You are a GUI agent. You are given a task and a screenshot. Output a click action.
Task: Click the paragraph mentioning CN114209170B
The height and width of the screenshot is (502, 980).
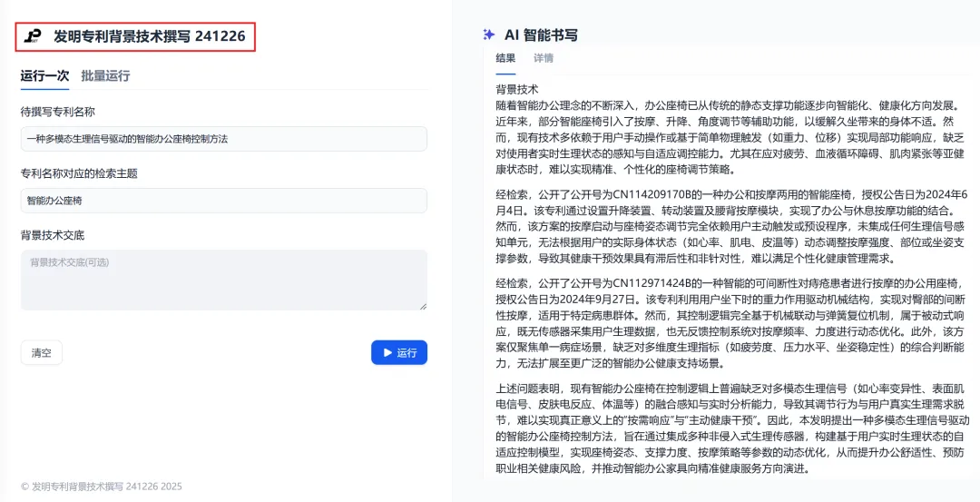tap(732, 227)
